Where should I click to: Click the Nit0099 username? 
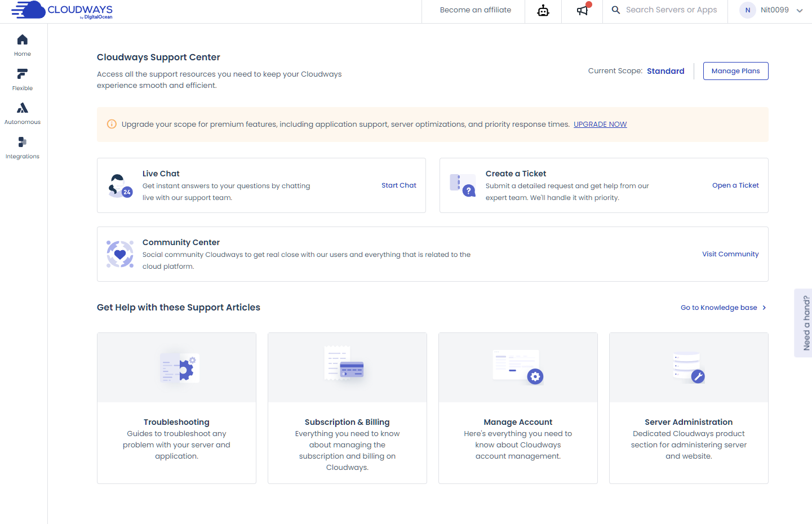(x=775, y=10)
